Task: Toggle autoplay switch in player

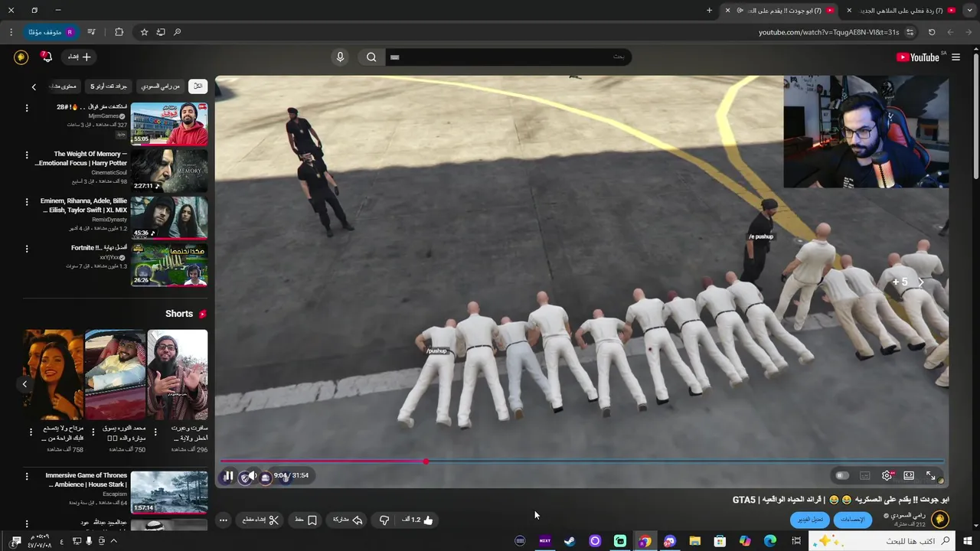Action: point(842,476)
